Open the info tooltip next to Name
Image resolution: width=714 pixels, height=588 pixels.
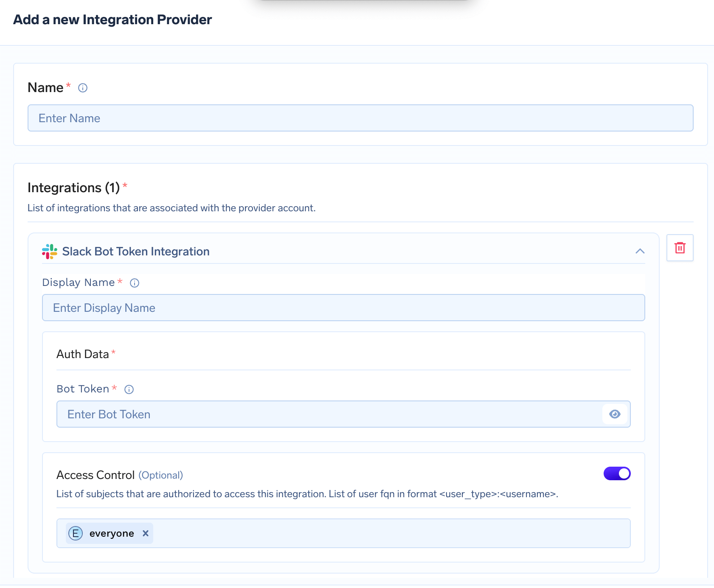coord(83,88)
